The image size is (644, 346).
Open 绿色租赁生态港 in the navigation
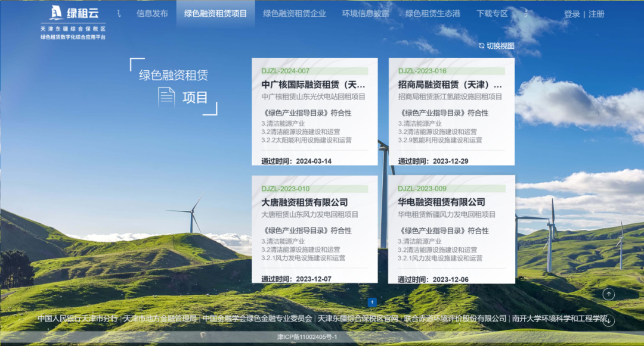click(x=432, y=14)
